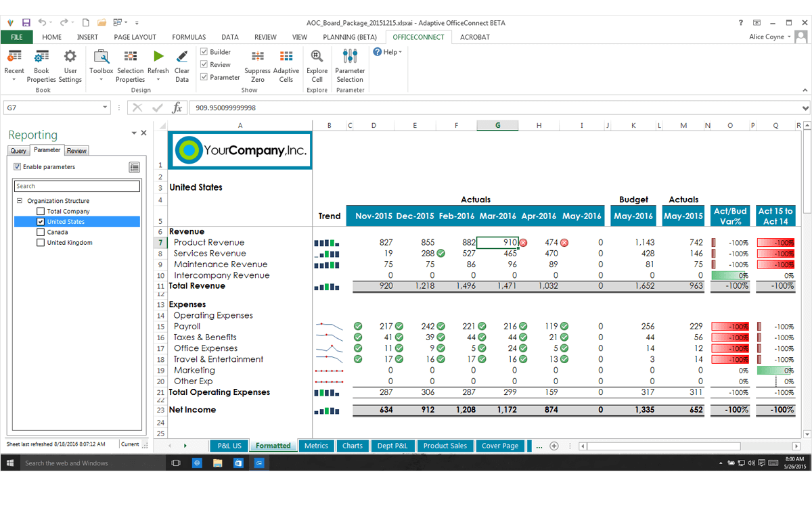Viewport: 812px width, 516px height.
Task: Open the Name Box dropdown
Action: coord(105,108)
